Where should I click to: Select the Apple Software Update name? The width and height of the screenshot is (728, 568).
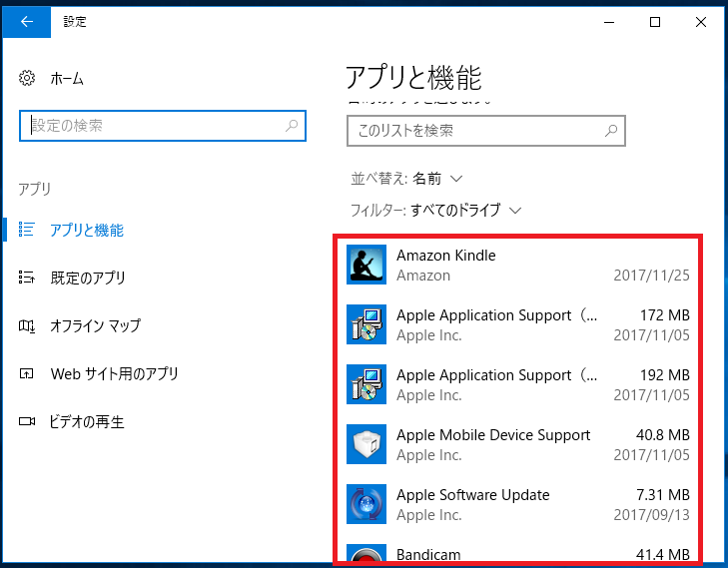(x=472, y=495)
